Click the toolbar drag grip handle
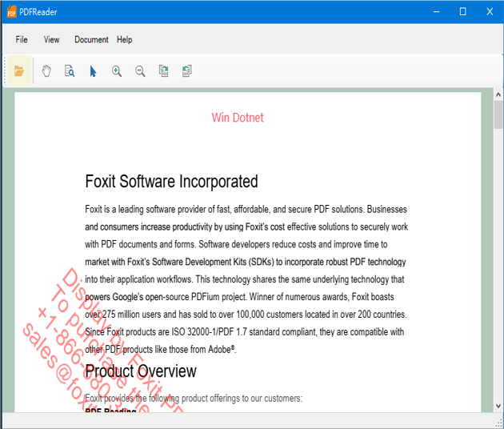 click(5, 70)
